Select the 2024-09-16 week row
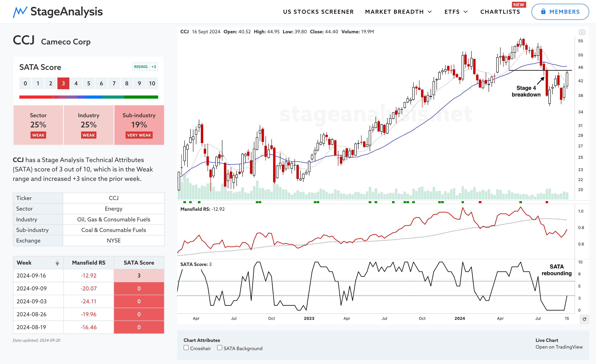This screenshot has width=596, height=364. 89,276
